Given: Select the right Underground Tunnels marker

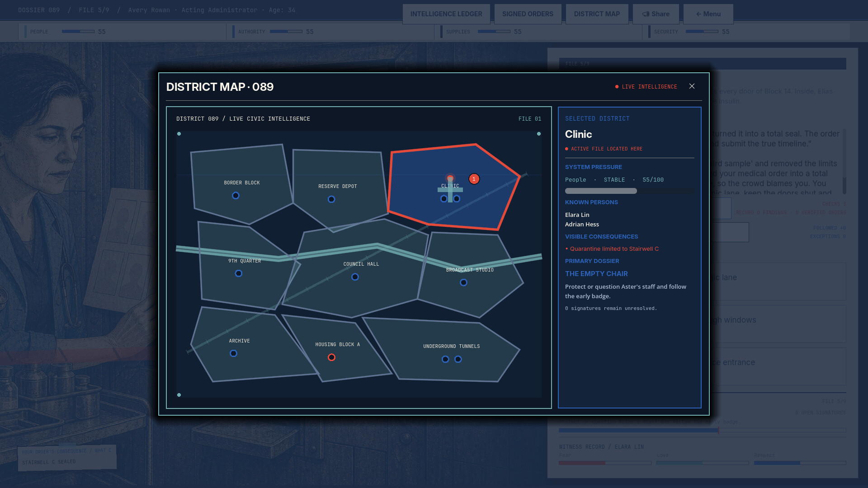Looking at the screenshot, I should [x=458, y=359].
